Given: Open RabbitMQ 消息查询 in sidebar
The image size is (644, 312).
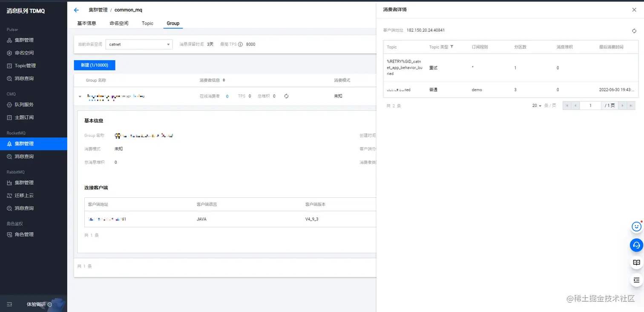Looking at the screenshot, I should (x=24, y=208).
